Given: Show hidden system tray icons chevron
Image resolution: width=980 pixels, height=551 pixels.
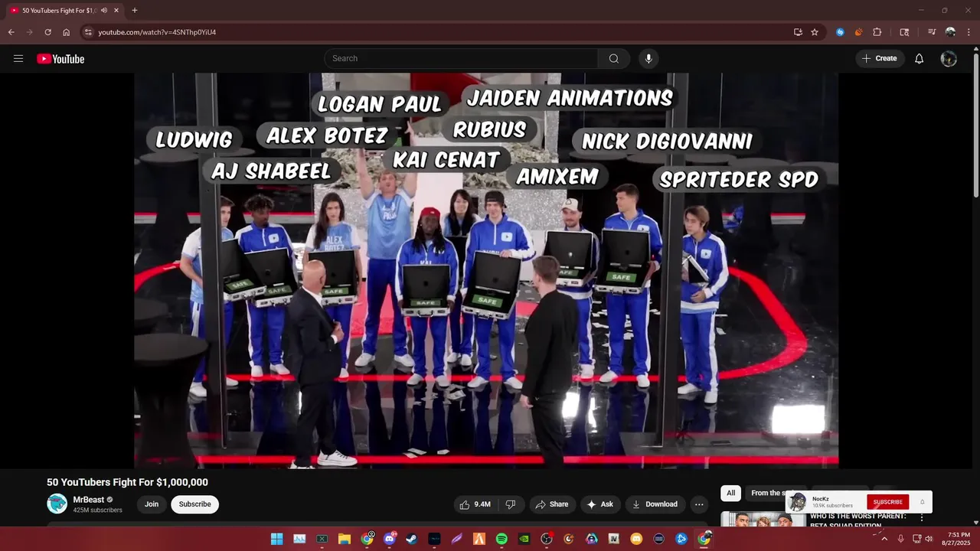Looking at the screenshot, I should pyautogui.click(x=884, y=539).
